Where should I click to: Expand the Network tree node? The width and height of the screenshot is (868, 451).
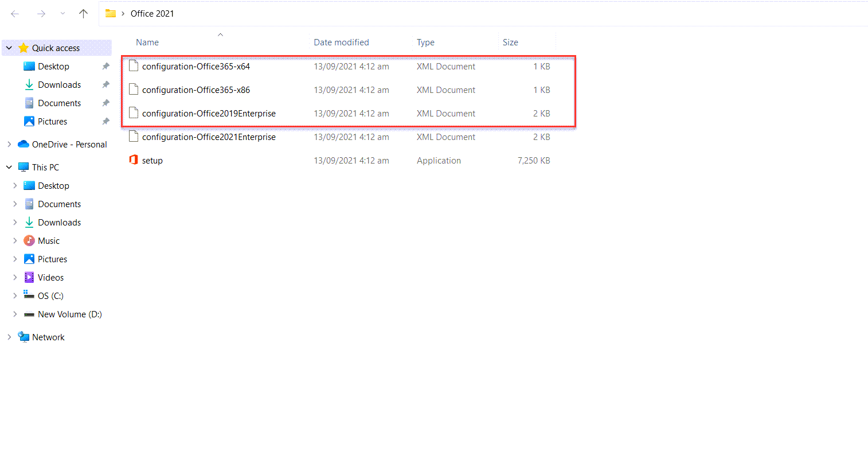(x=9, y=337)
